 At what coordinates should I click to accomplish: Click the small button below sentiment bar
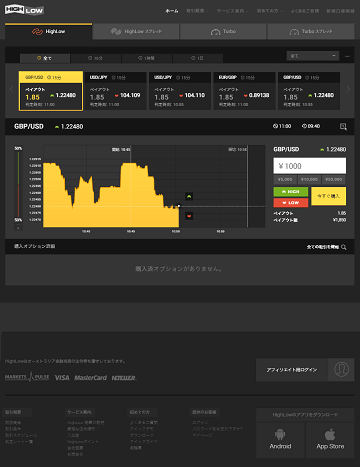click(18, 228)
